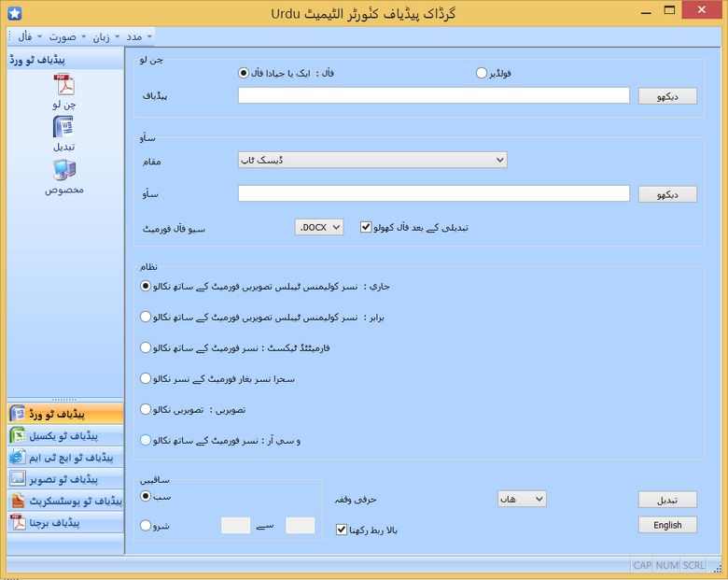The width and height of the screenshot is (728, 580).
Task: Click the page range end number field
Action: click(300, 525)
